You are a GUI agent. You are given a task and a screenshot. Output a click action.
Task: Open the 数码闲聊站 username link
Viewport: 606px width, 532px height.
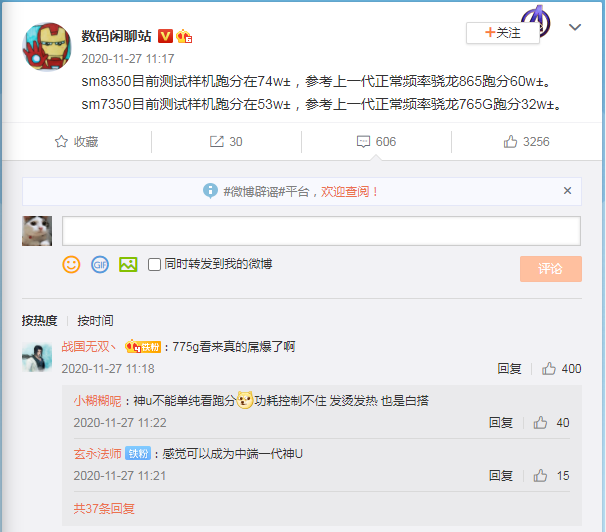[x=116, y=36]
